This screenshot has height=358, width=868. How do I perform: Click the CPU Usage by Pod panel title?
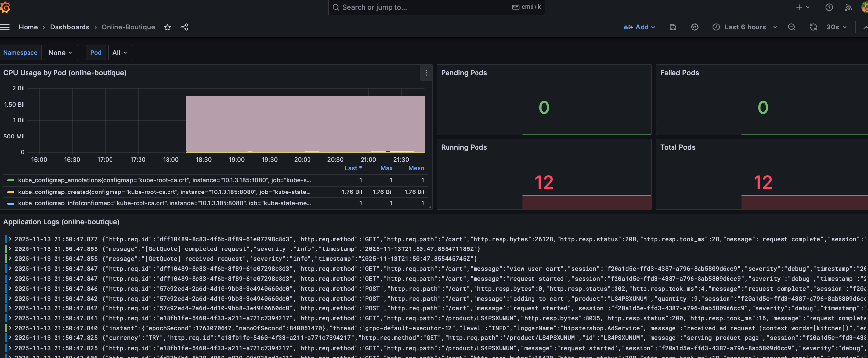coord(65,73)
